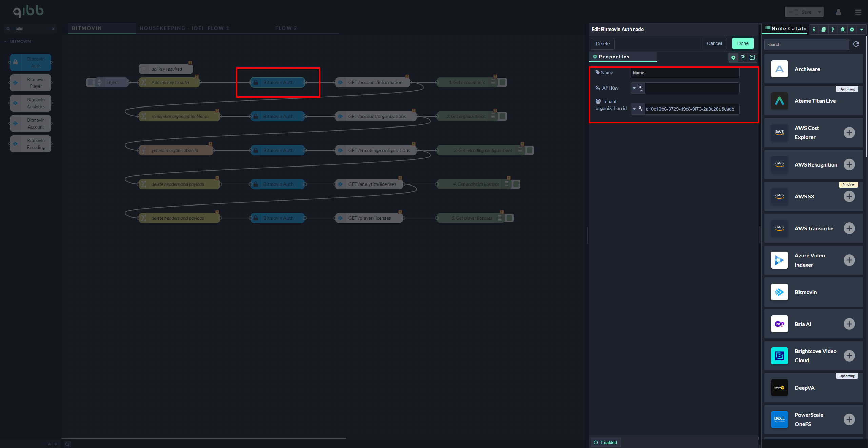Add AWS S3 with plus icon
Viewport: 868px width, 448px height.
pyautogui.click(x=849, y=196)
